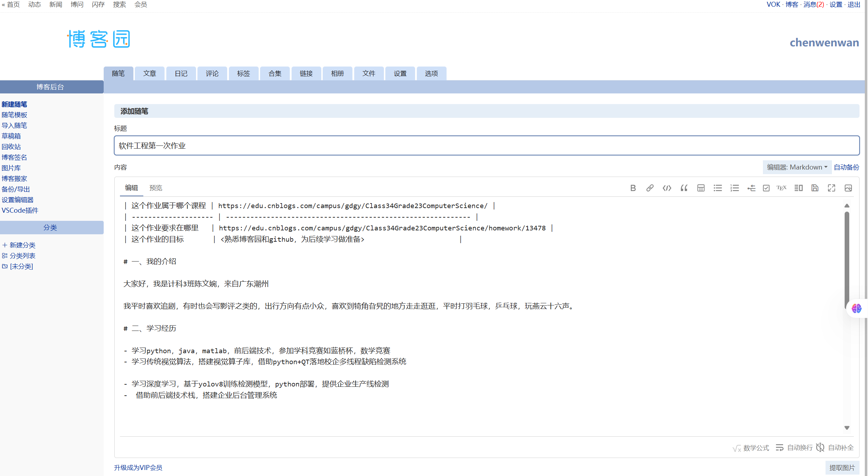Create an ordered list with the numbered-list icon
This screenshot has height=476, width=868.
tap(735, 188)
